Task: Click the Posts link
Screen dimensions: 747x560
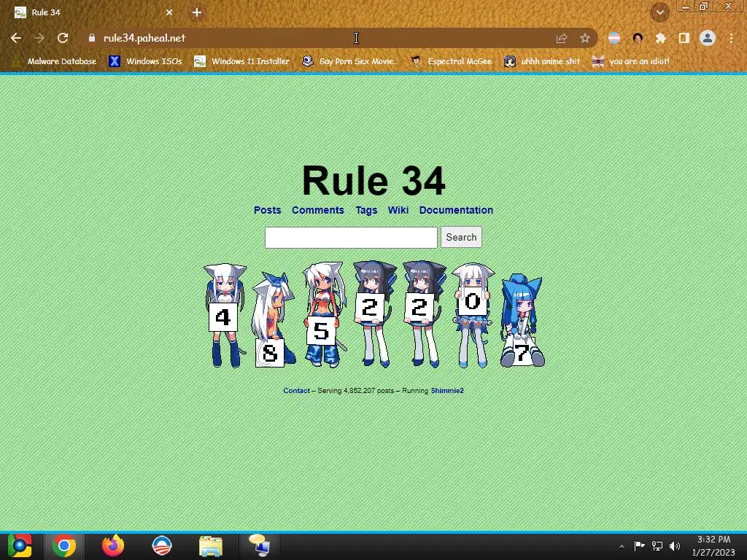Action: 267,210
